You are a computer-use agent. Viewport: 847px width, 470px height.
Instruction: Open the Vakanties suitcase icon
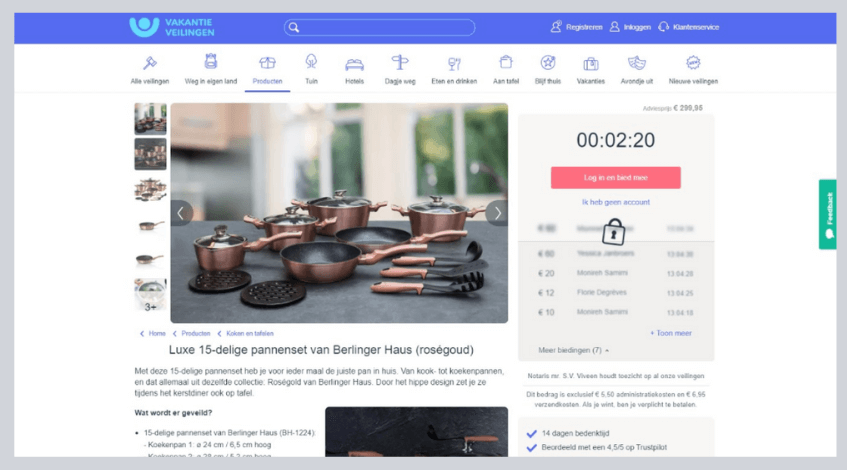590,64
